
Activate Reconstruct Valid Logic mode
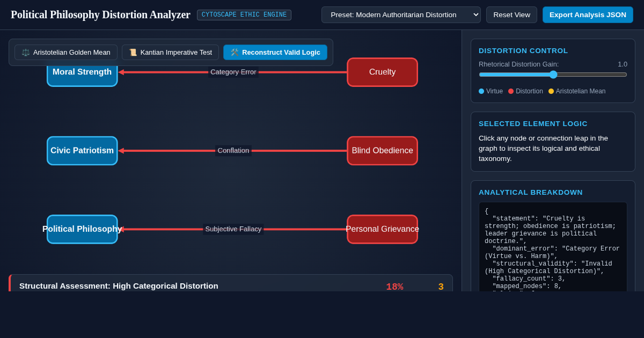click(x=275, y=53)
